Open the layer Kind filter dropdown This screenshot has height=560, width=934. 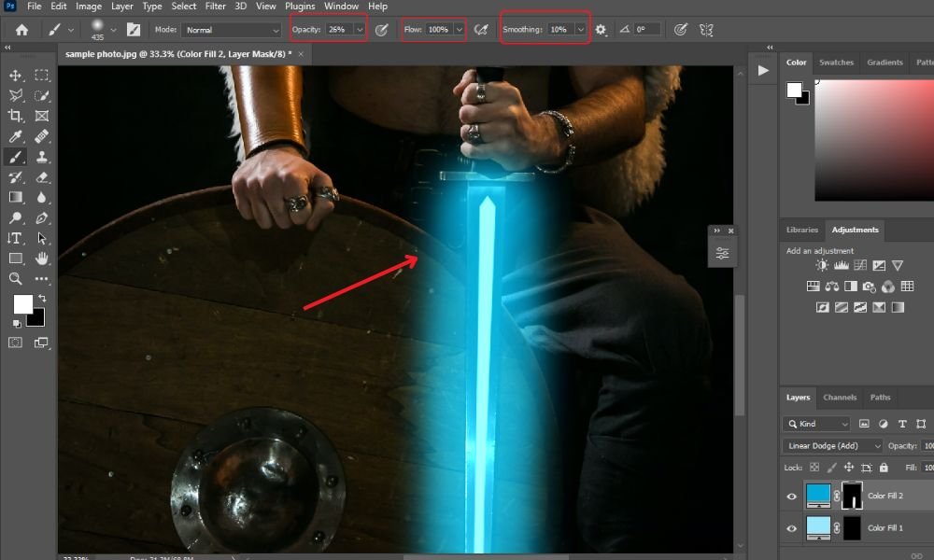(x=816, y=424)
